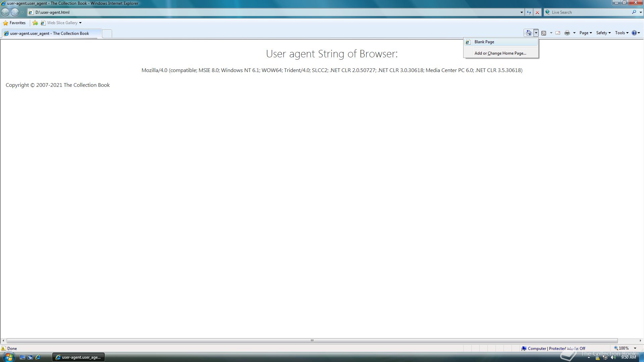Launch Internet Explorer from quick launch
The image size is (644, 362).
[38, 357]
